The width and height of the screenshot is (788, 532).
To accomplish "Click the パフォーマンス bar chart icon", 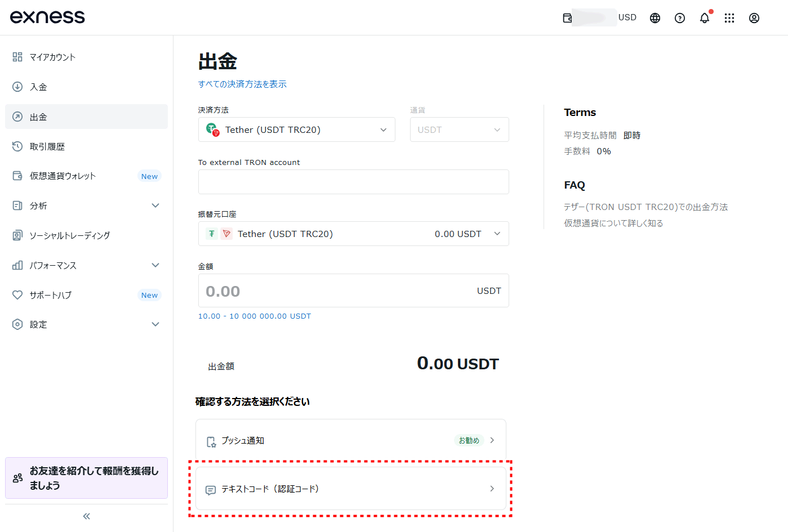I will click(x=17, y=265).
